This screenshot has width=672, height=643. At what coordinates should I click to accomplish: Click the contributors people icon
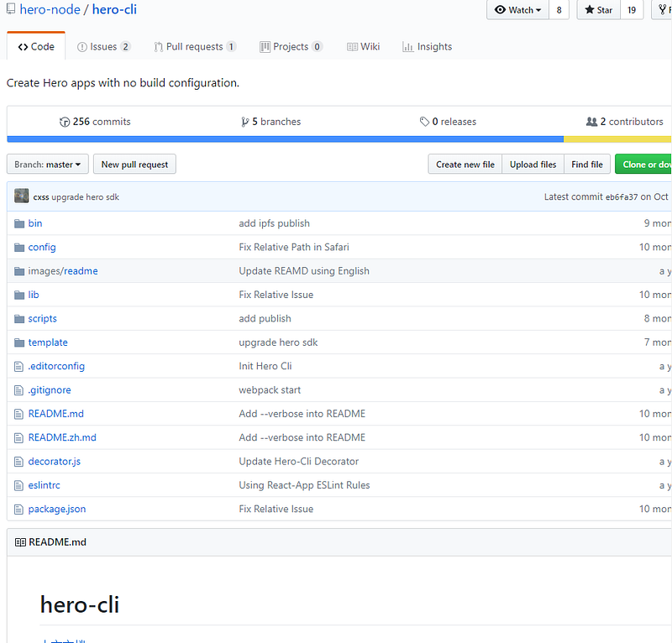click(x=591, y=122)
